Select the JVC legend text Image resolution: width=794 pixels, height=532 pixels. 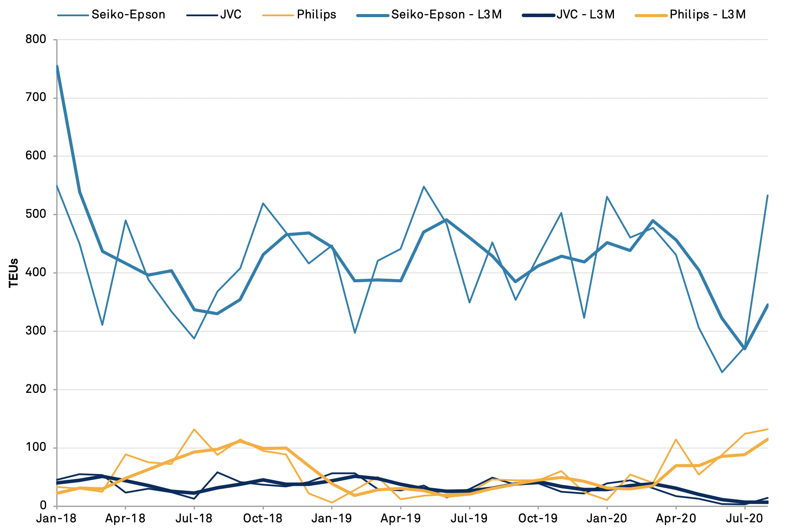231,15
